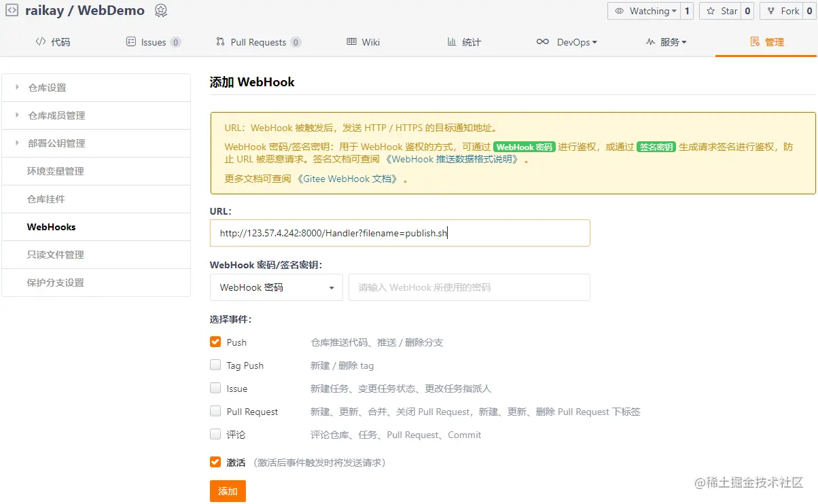The width and height of the screenshot is (818, 504).
Task: Open 只读文件管理 in the sidebar
Action: click(x=96, y=255)
